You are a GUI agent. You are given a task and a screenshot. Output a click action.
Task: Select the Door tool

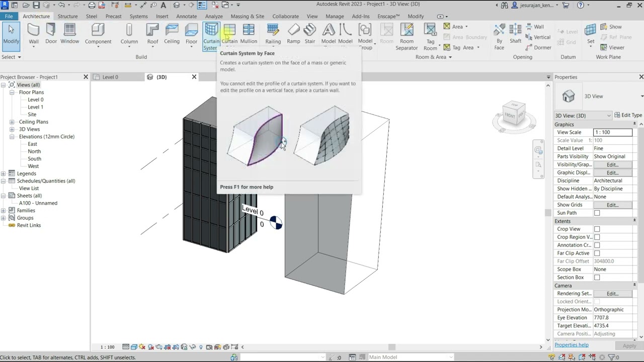coord(51,34)
